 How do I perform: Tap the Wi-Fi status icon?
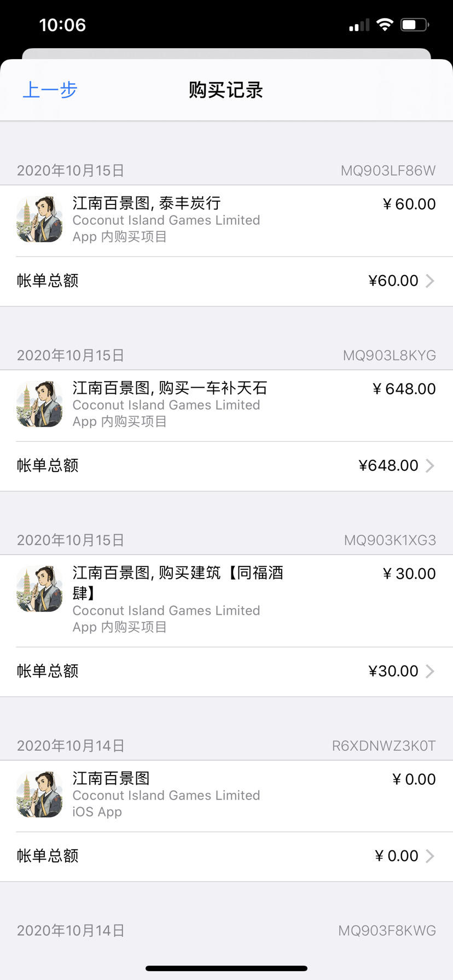click(385, 25)
